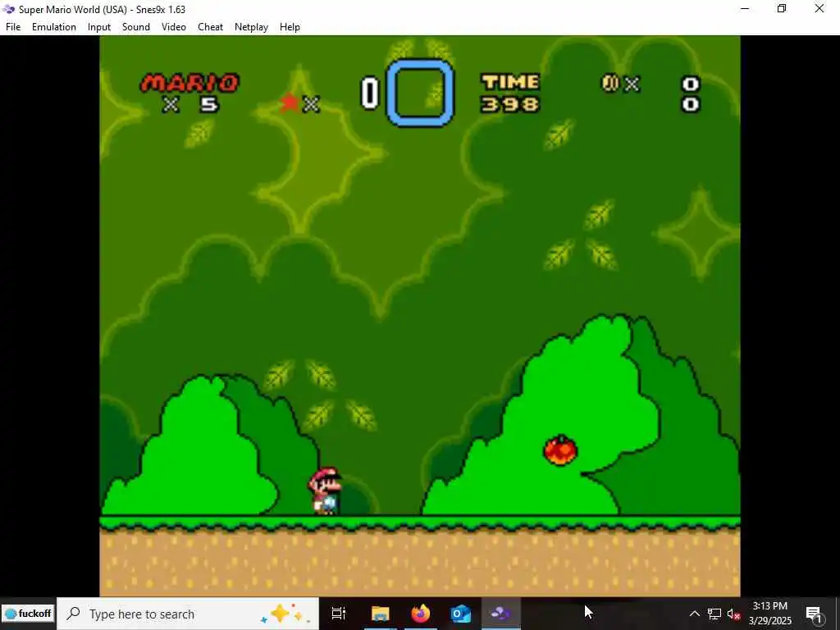
Task: Open Task View from the taskbar
Action: [339, 614]
